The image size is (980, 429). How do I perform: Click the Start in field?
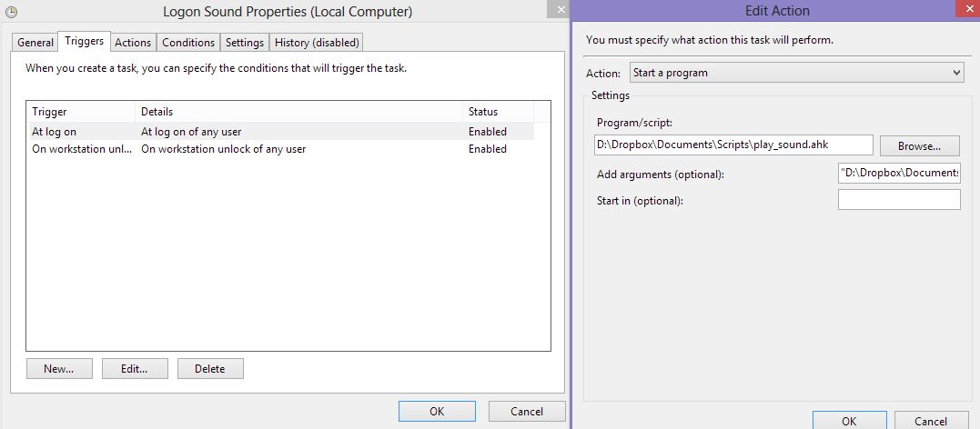899,200
